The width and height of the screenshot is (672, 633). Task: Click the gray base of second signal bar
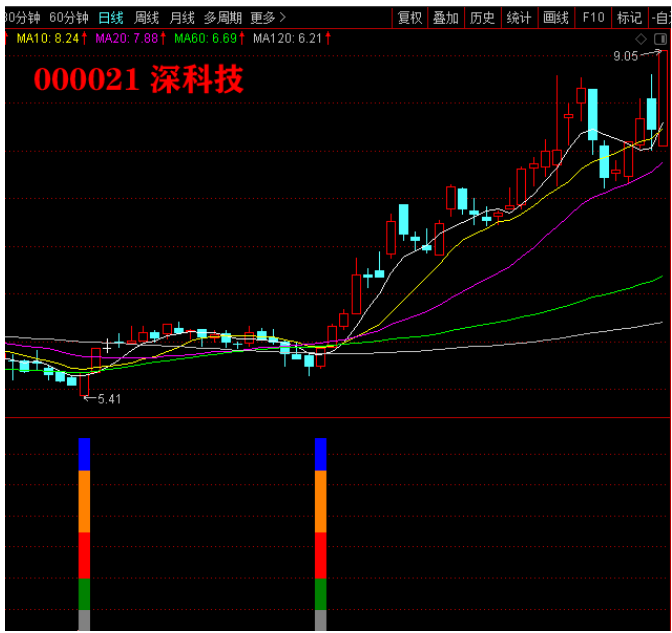(x=321, y=620)
